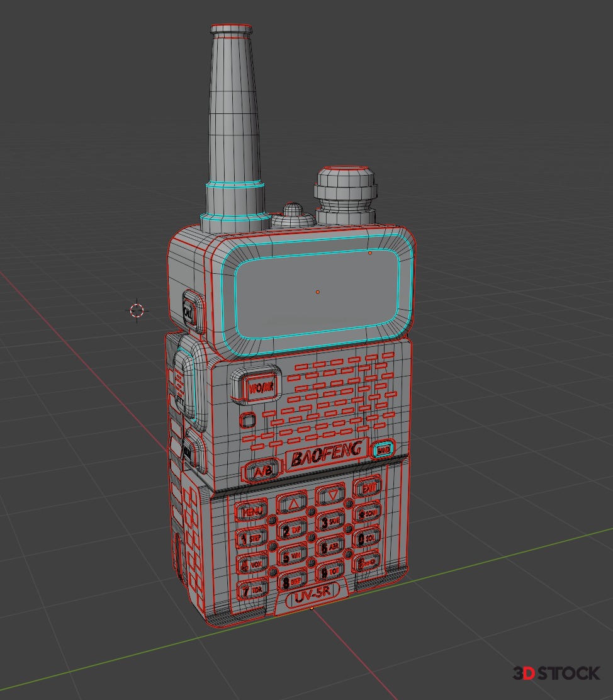Select the small dome cap beside antenna
Viewport: 613px width, 700px height.
293,216
